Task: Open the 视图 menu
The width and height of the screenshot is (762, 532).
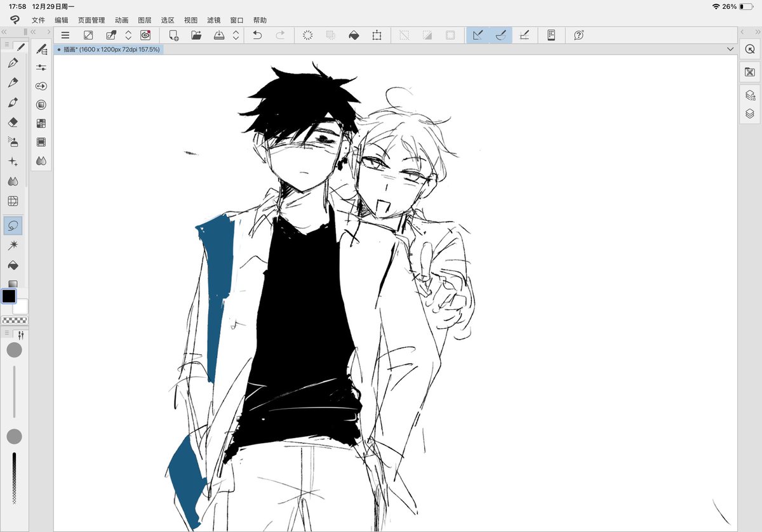Action: coord(190,20)
